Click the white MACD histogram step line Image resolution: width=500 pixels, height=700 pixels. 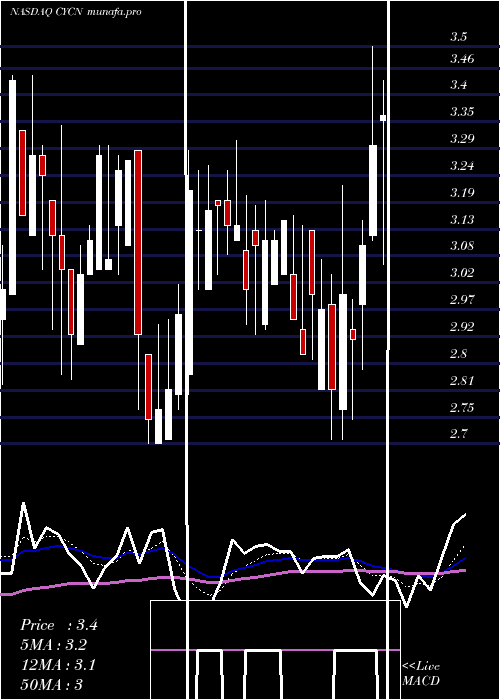tap(287, 674)
